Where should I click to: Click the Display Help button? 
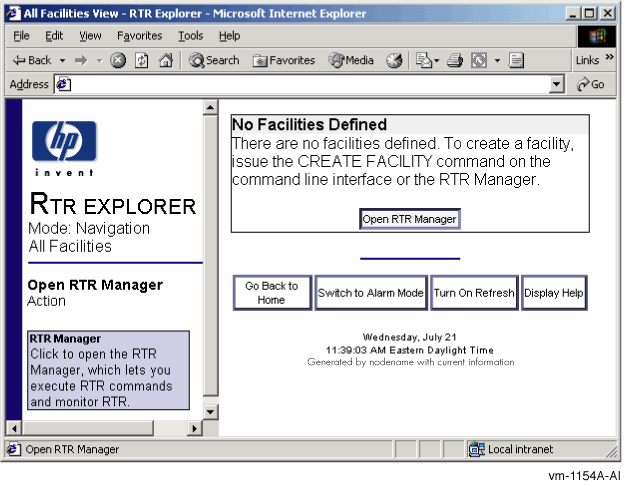click(553, 293)
